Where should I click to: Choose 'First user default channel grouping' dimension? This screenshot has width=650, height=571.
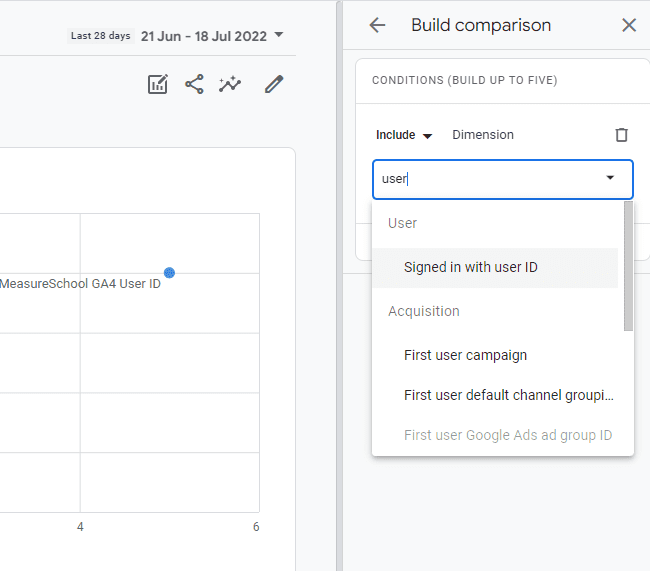(495, 395)
